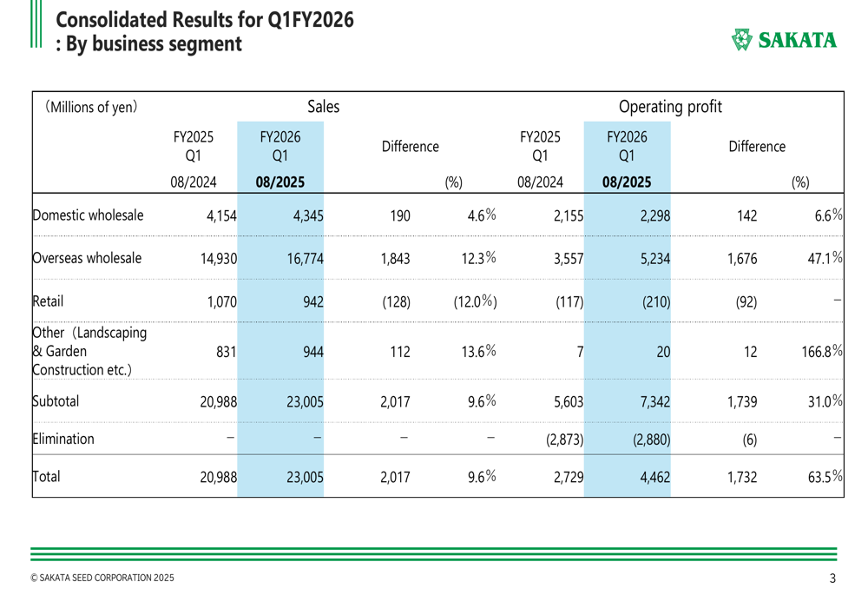The height and width of the screenshot is (595, 868).
Task: Click the Sakata Seed Corporation copyright text
Action: 102,578
